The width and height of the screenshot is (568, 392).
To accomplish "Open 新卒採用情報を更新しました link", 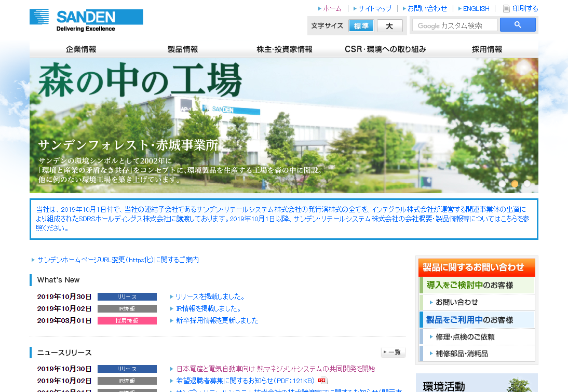I will (217, 321).
